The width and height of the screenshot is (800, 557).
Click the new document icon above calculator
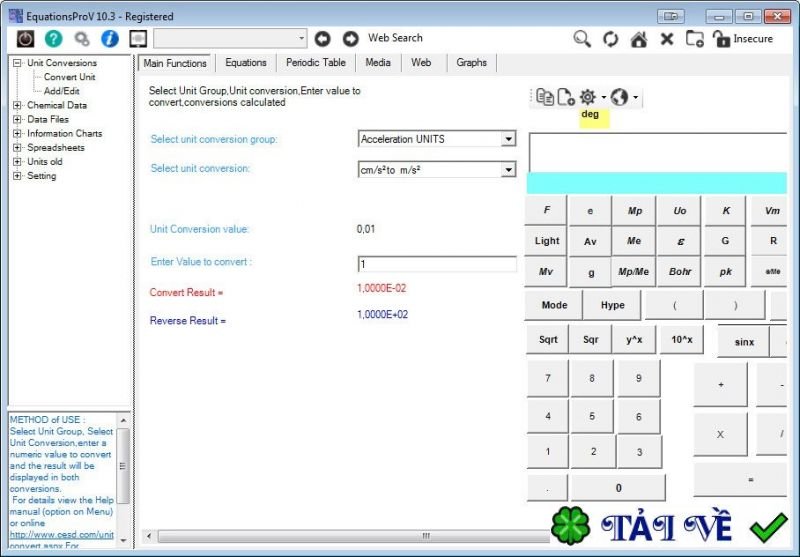[x=566, y=97]
